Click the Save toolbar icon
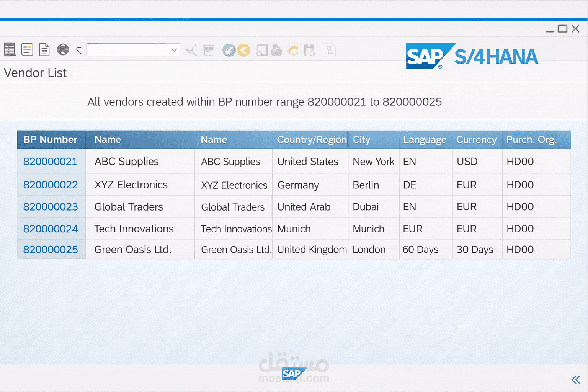 (209, 50)
